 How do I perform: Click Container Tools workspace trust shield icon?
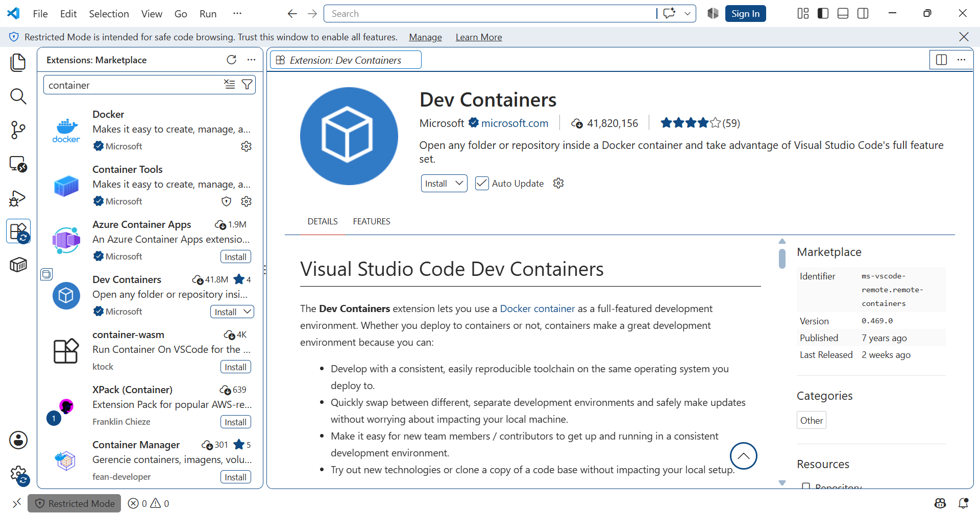[227, 201]
